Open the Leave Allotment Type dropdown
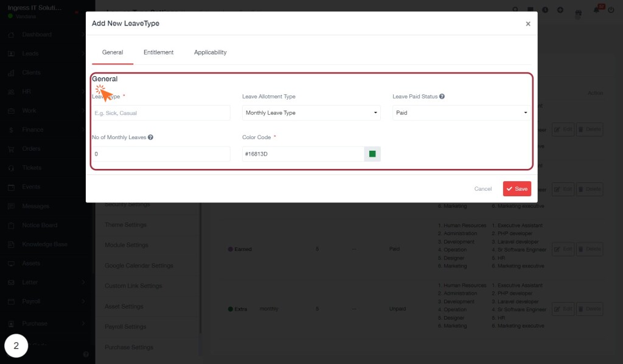623x364 pixels. point(311,113)
